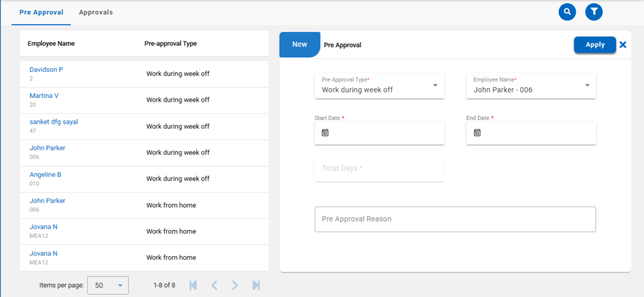Open Davidson P employee record
Screen dimensions: 644x297
click(46, 70)
